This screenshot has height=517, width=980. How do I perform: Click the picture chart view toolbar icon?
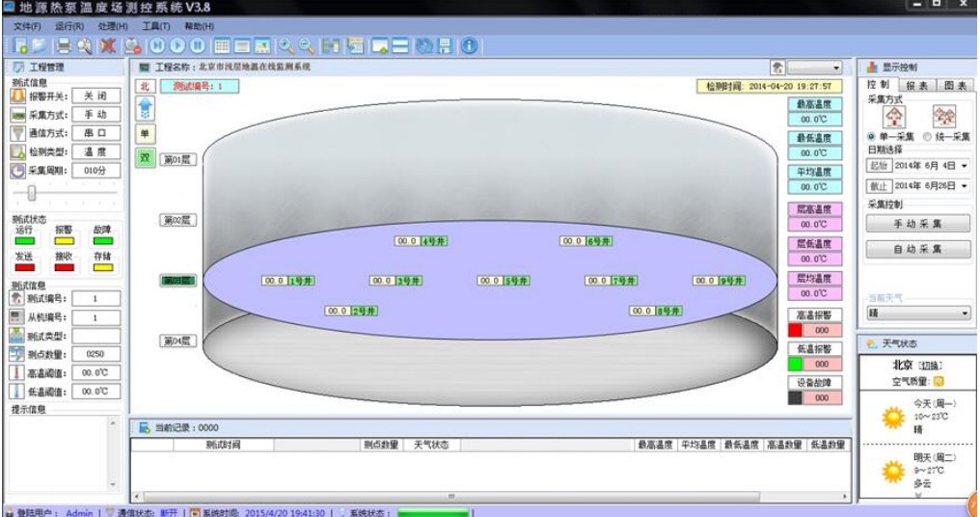pyautogui.click(x=262, y=45)
